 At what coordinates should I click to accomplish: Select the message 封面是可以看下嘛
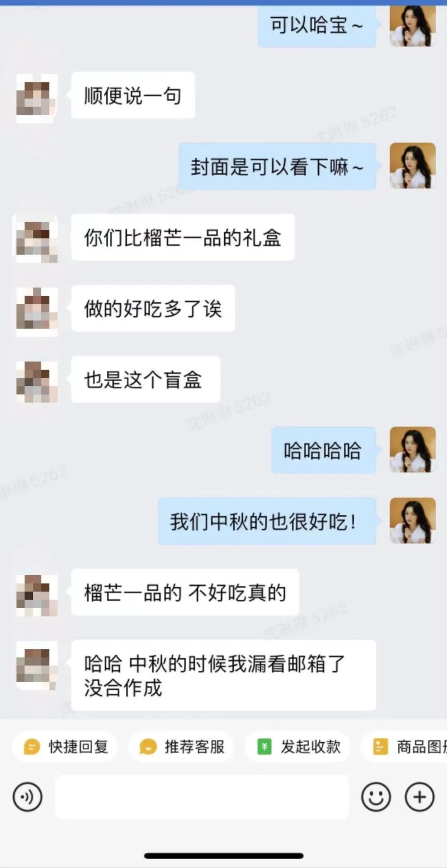277,167
